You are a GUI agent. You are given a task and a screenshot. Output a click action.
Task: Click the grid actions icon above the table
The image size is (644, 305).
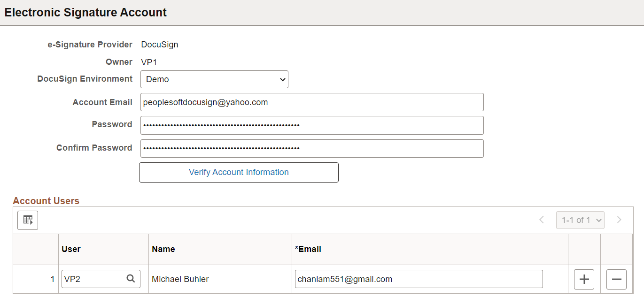pos(27,220)
